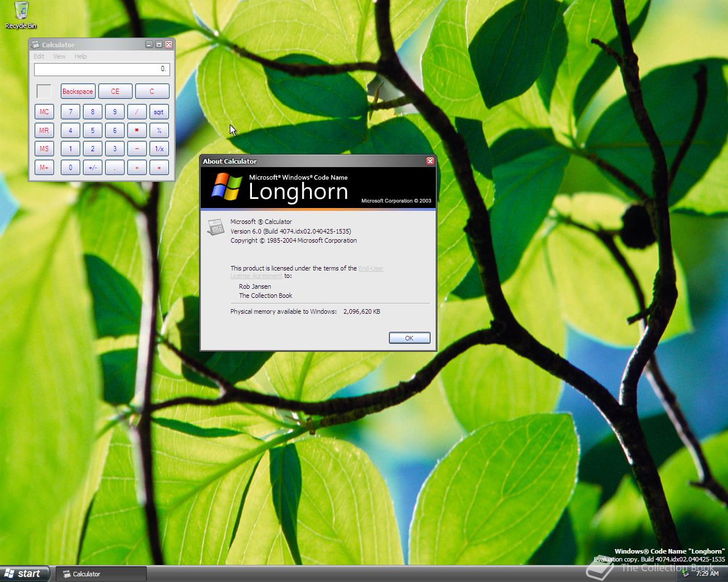Click digit 9 on Calculator
The image size is (728, 582).
point(115,112)
